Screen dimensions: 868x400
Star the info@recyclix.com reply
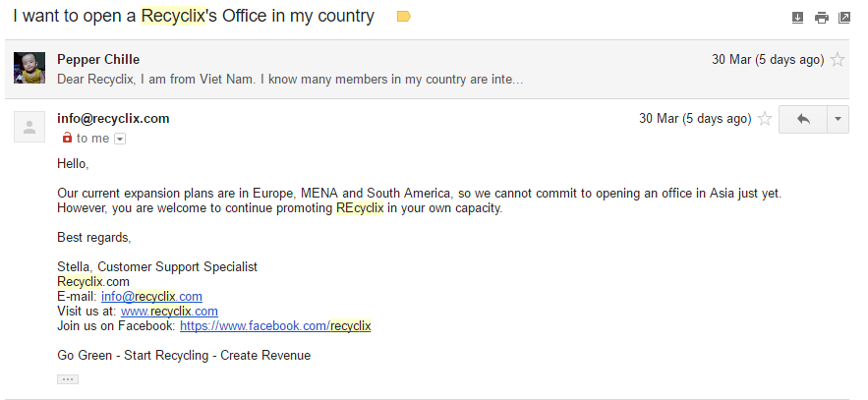[x=765, y=119]
